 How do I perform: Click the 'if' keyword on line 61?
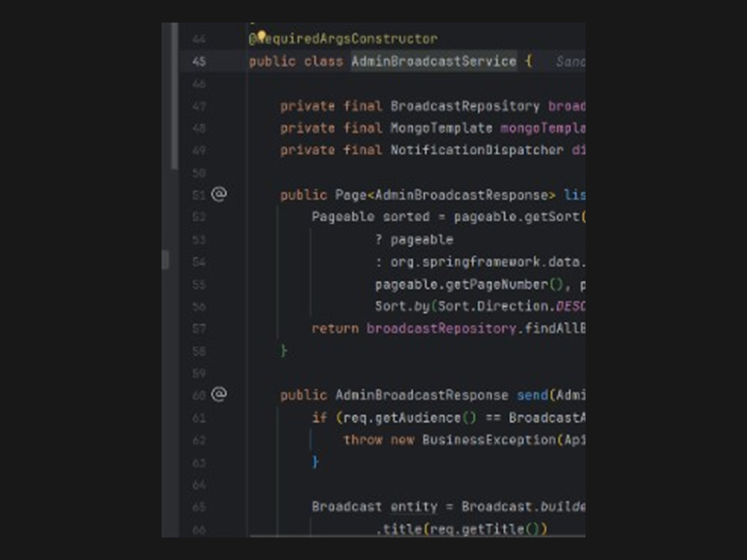[x=319, y=417]
